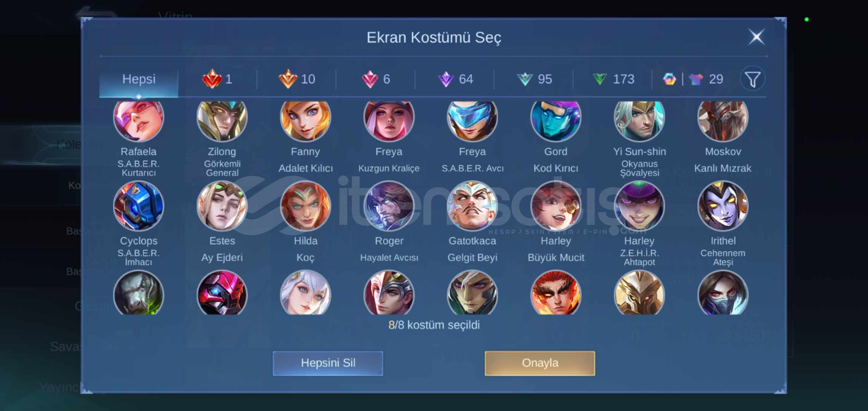Select Fanny Adalet Kılıcı skin portrait
The image size is (868, 411).
pyautogui.click(x=305, y=118)
